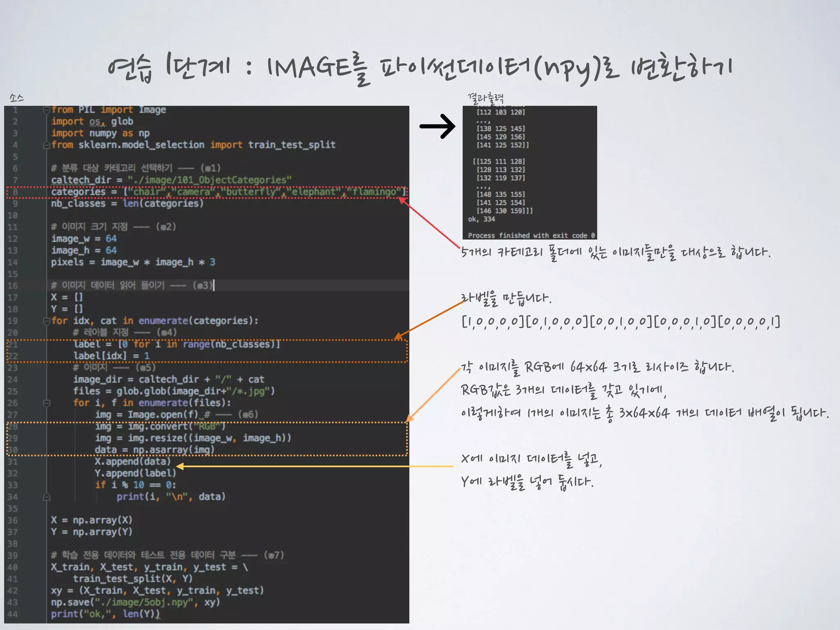Click the line 'import numpy as np'
The image size is (840, 630).
(100, 133)
